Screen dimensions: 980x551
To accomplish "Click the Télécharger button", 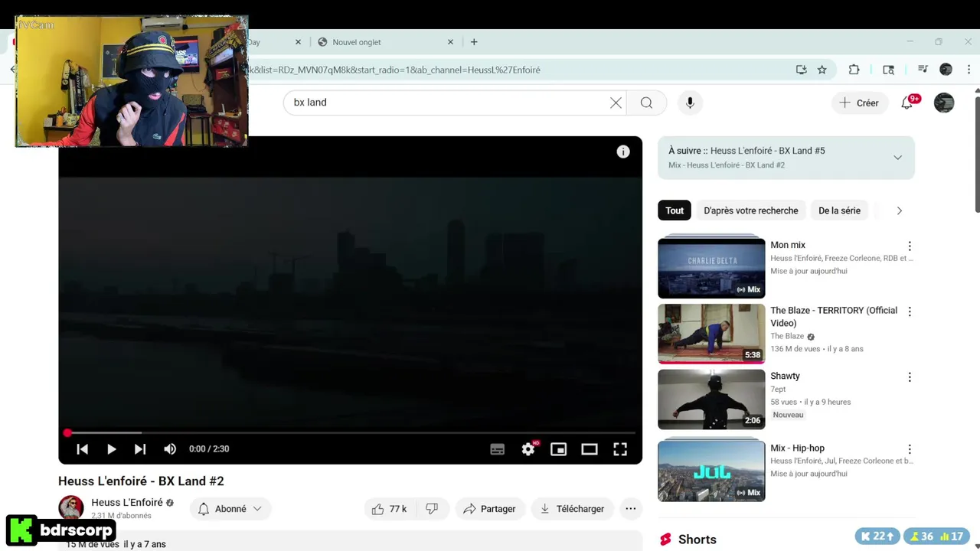I will click(x=573, y=509).
